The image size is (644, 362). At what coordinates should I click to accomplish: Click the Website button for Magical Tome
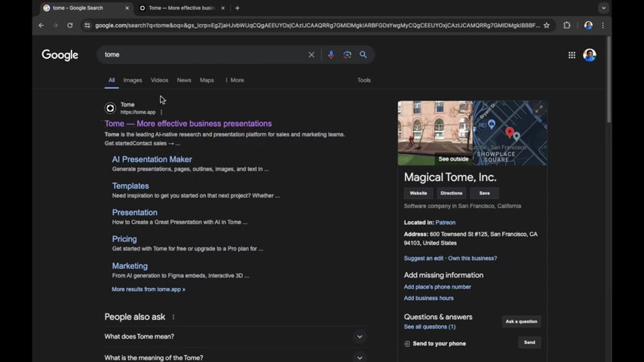click(x=419, y=193)
